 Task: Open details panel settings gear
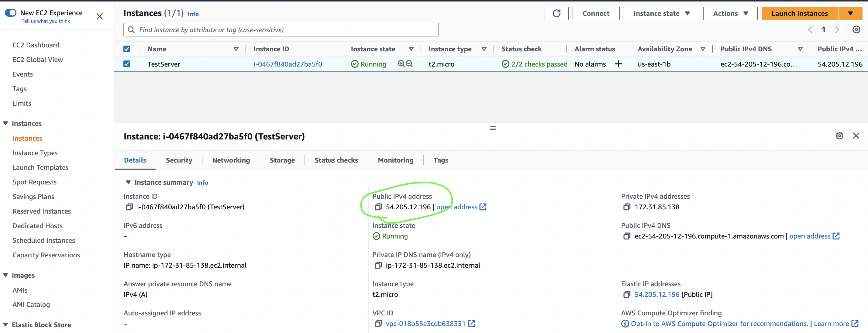(839, 136)
